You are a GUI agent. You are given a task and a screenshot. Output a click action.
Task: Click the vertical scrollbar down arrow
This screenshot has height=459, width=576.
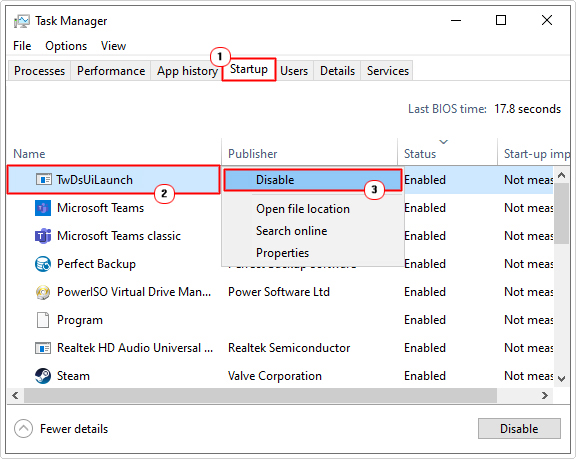click(x=561, y=379)
